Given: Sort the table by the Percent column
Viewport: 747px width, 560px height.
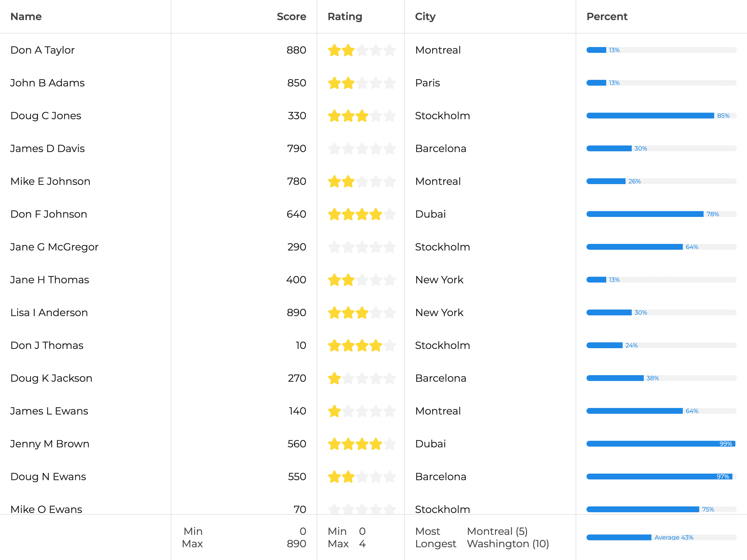Looking at the screenshot, I should 607,16.
